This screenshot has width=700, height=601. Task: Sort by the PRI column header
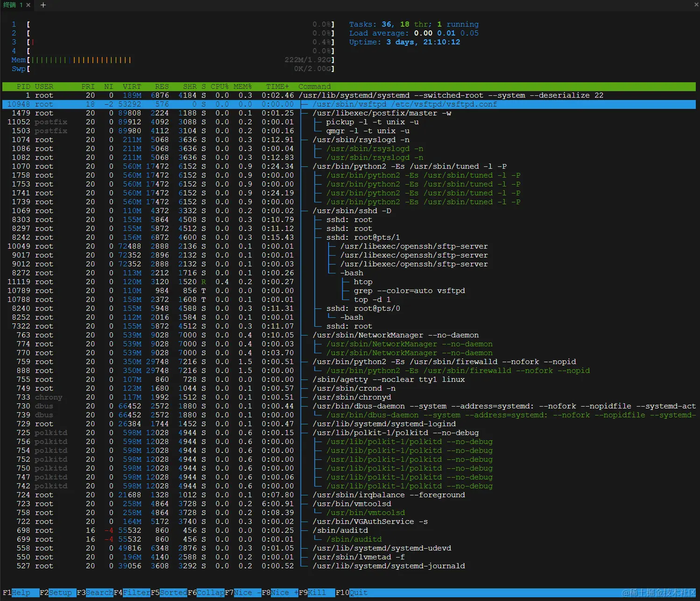pyautogui.click(x=88, y=86)
